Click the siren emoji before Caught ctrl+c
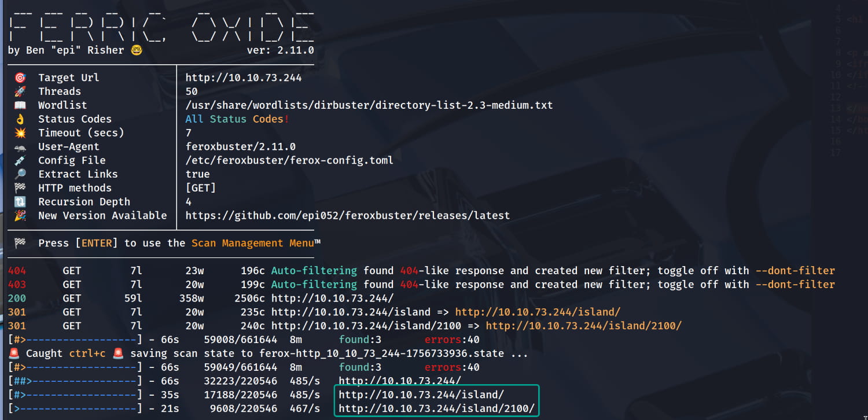Screen dimensions: 868x420 (x=14, y=353)
